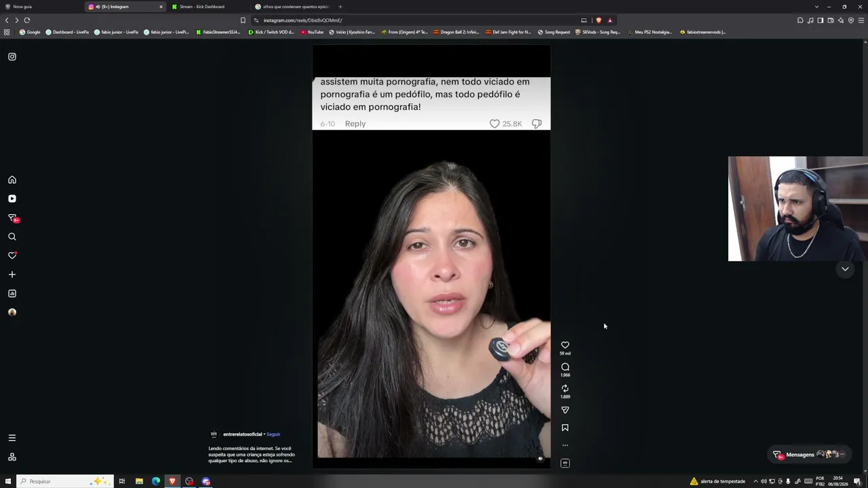The height and width of the screenshot is (488, 868).
Task: Open Brave Shields lion icon
Action: [x=599, y=20]
